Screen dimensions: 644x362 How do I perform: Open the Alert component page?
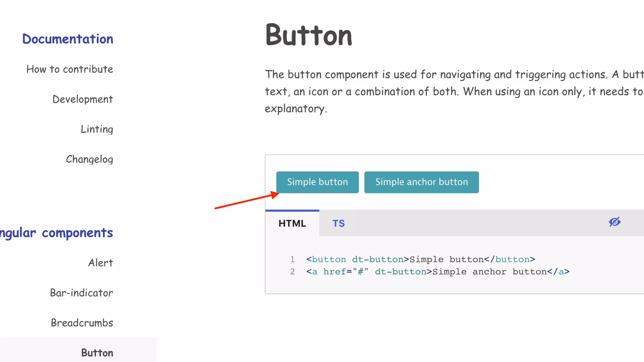tap(101, 263)
